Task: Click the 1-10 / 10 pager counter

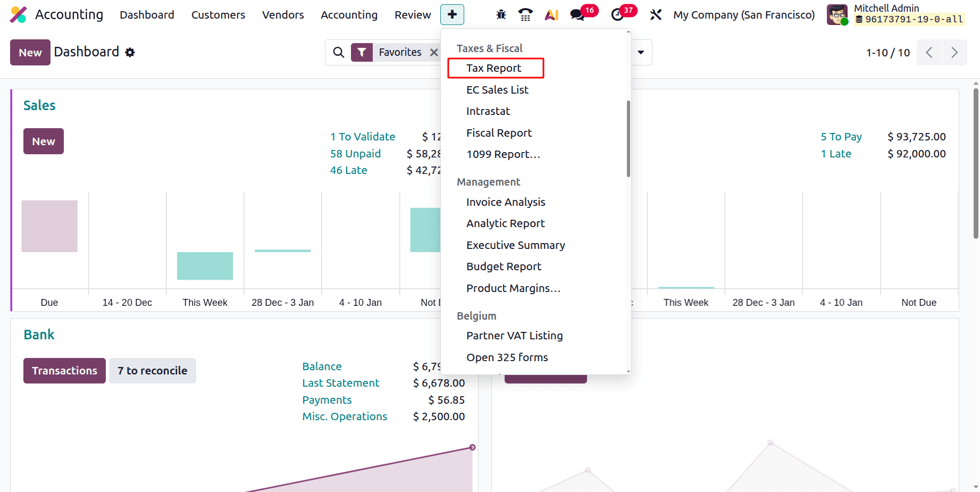Action: pos(888,53)
